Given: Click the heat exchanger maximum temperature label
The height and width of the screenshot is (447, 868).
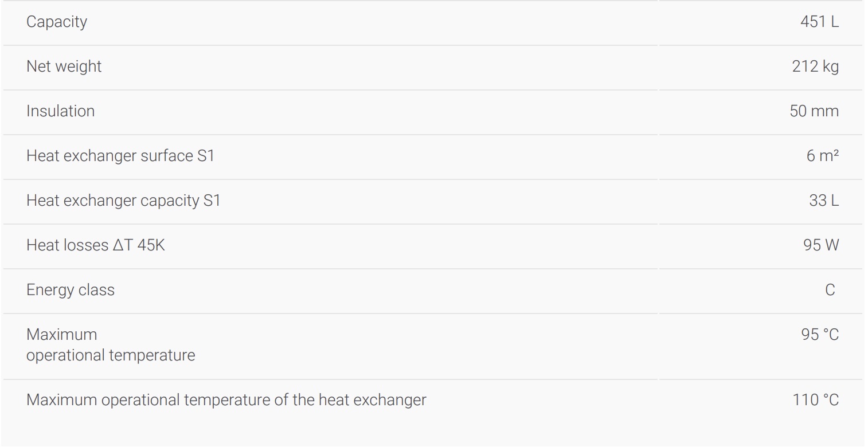Looking at the screenshot, I should [x=226, y=400].
